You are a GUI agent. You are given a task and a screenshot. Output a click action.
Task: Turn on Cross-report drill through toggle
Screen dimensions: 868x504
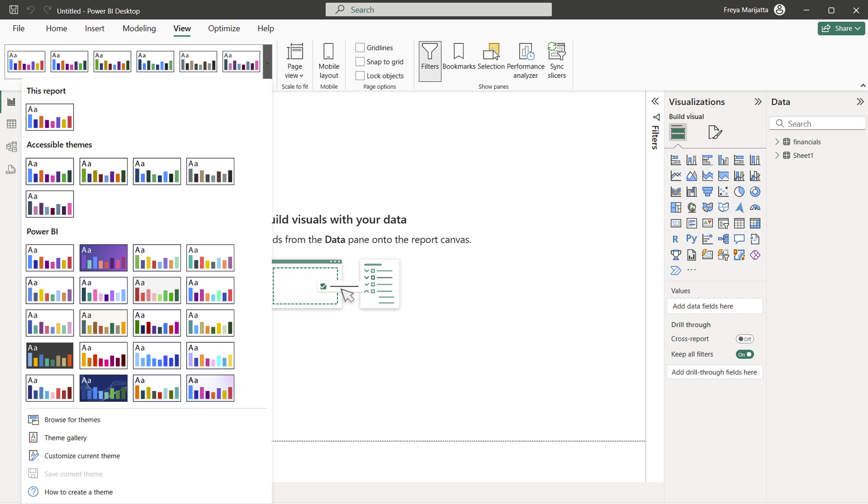pos(745,339)
